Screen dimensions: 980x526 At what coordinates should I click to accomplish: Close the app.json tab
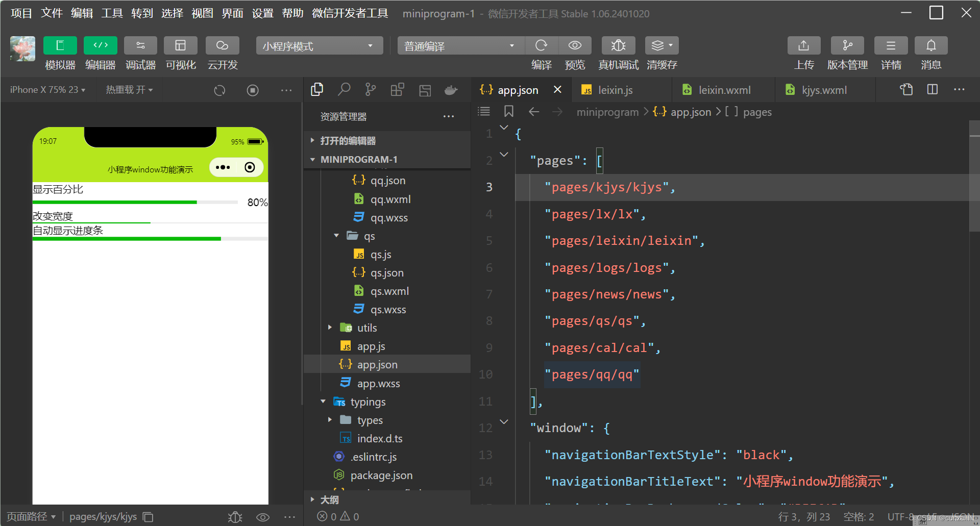click(x=557, y=90)
